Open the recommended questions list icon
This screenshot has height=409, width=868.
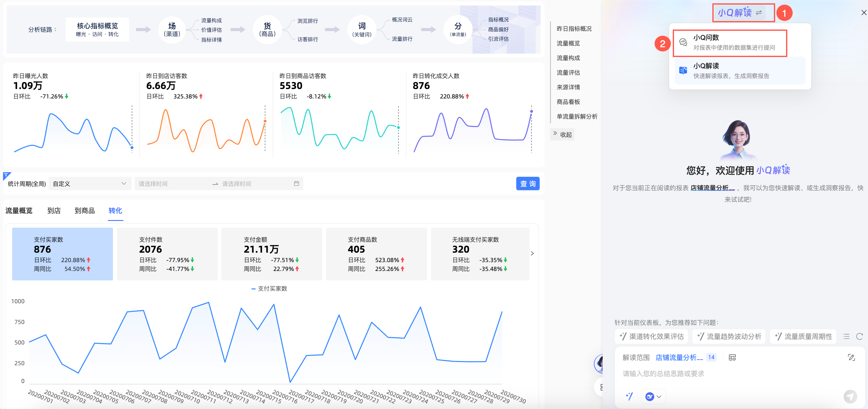846,336
